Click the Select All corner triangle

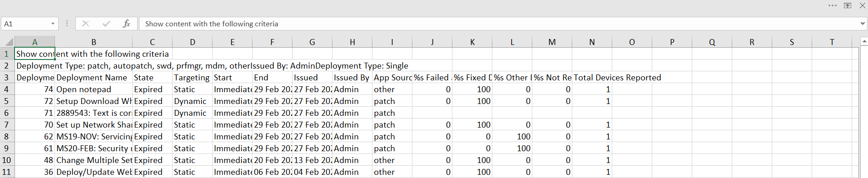(7, 42)
